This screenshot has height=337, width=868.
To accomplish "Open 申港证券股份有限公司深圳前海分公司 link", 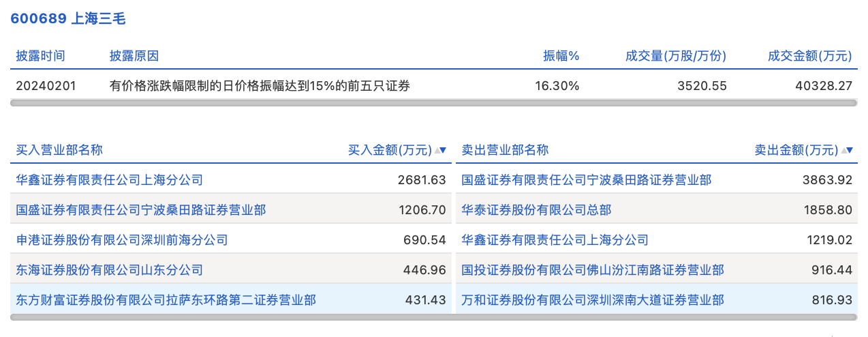I will coord(122,240).
